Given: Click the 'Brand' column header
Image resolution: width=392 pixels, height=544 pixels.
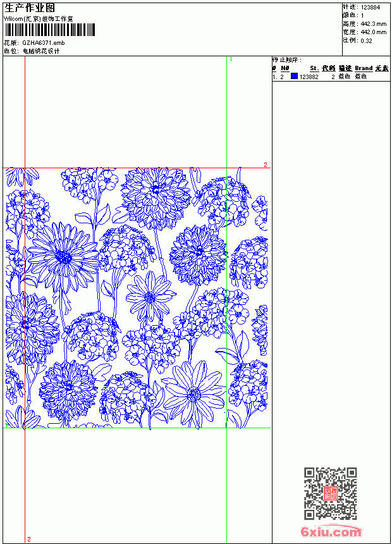Looking at the screenshot, I should coord(364,68).
